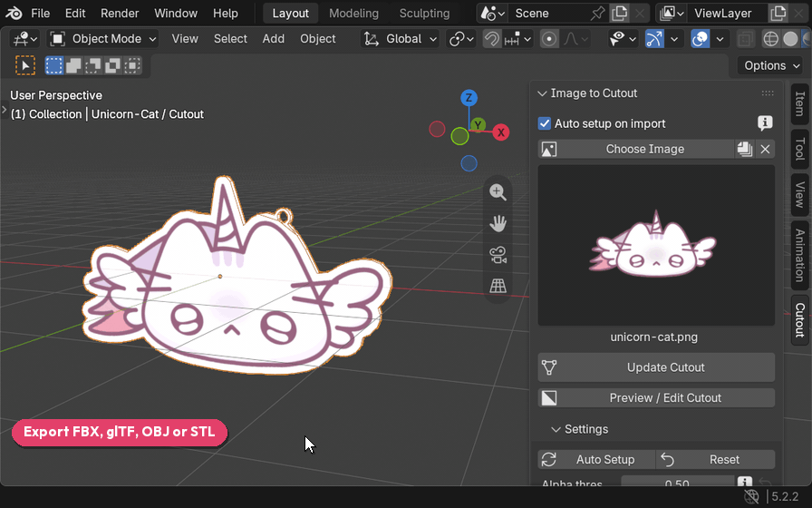The width and height of the screenshot is (812, 508).
Task: Open the Render menu
Action: click(x=120, y=13)
